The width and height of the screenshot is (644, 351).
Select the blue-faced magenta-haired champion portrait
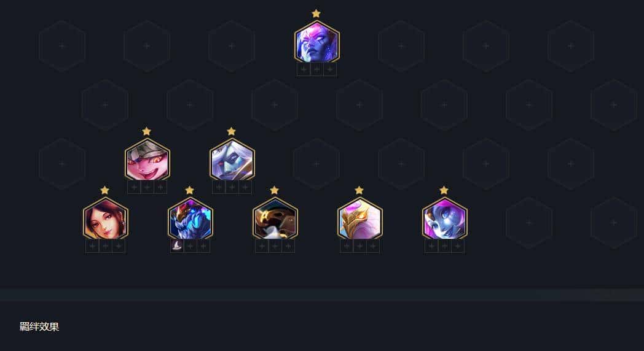click(445, 218)
